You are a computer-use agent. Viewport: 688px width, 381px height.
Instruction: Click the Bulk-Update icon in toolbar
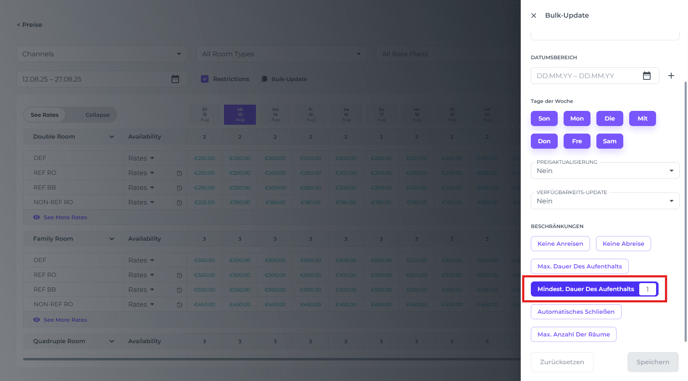coord(264,79)
